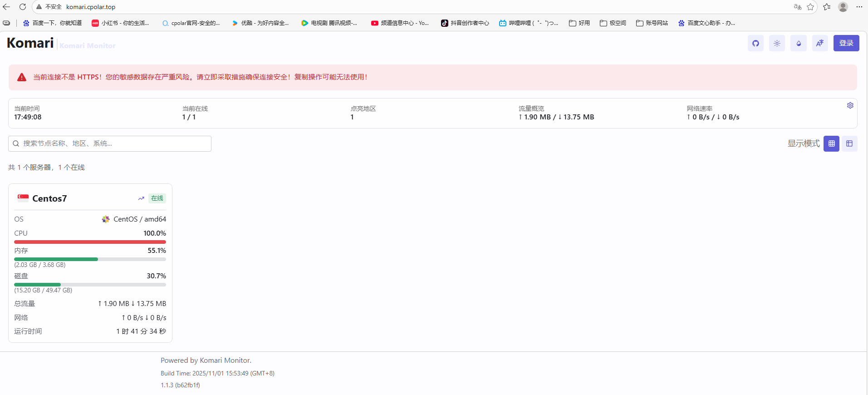The width and height of the screenshot is (868, 395).
Task: Open browser settings three-dot menu
Action: click(859, 7)
